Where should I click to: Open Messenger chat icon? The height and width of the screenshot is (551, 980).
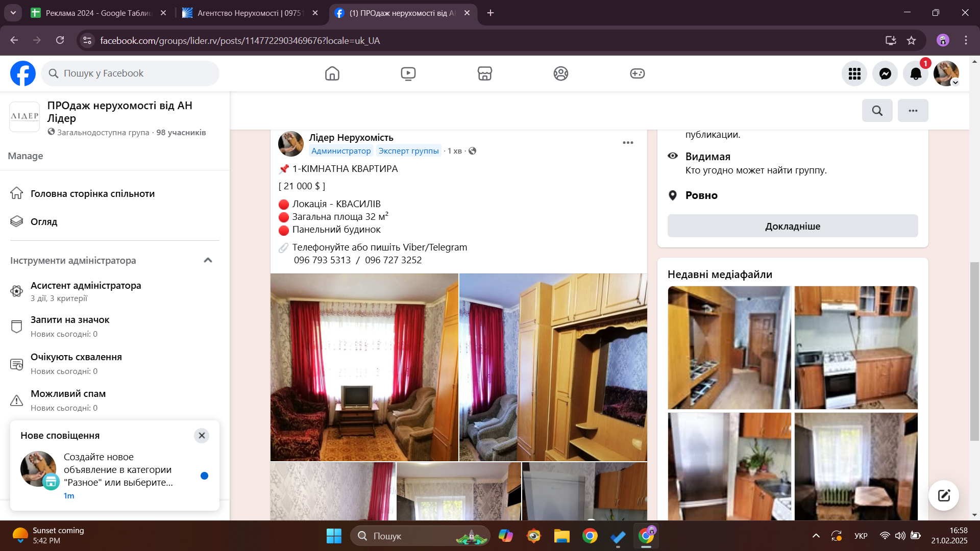point(885,73)
